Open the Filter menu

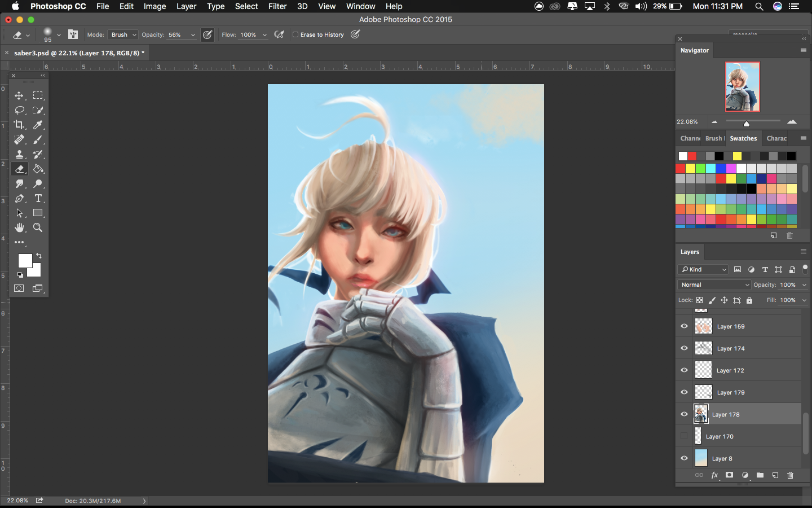[x=277, y=6]
